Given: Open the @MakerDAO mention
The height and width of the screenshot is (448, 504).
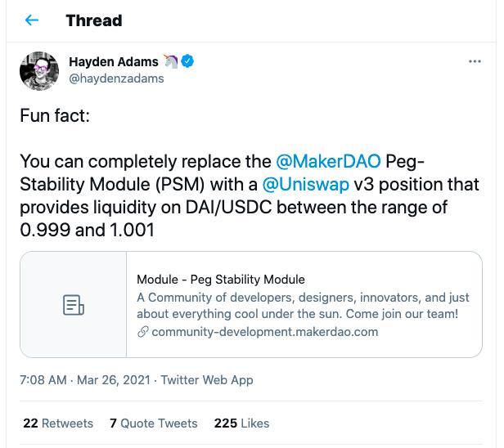Looking at the screenshot, I should pos(328,160).
